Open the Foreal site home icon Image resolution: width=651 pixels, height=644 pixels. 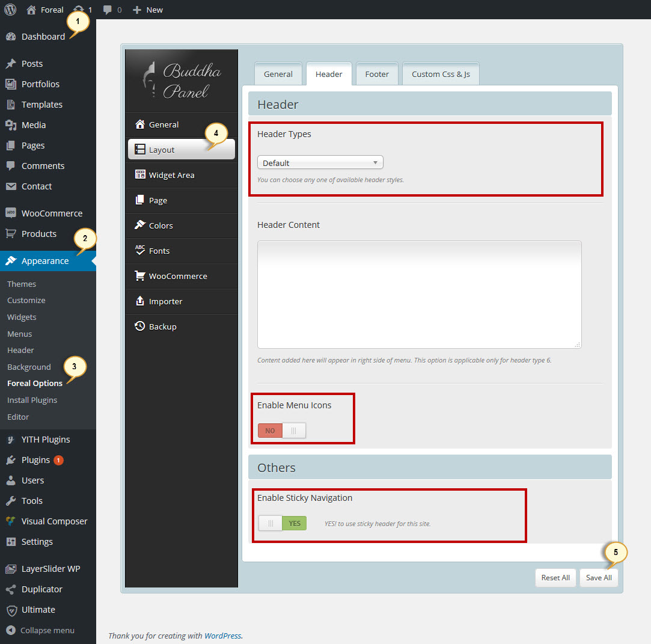point(31,10)
